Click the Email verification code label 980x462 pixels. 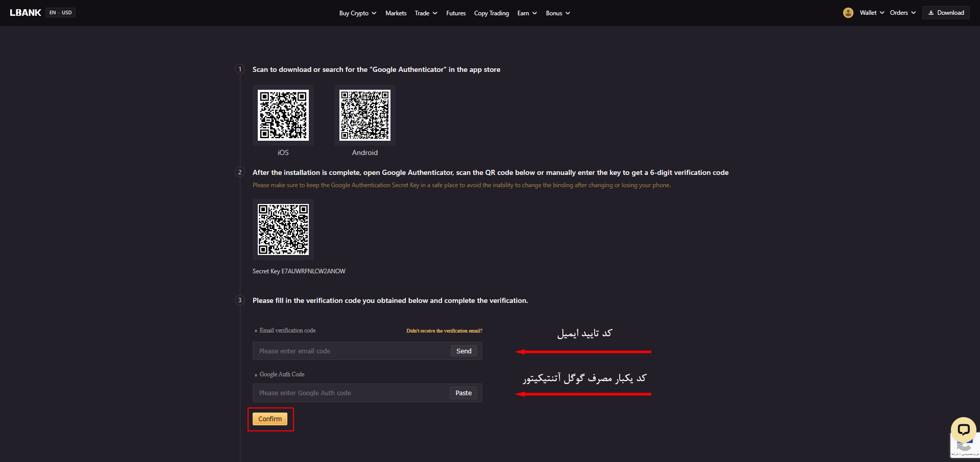click(287, 330)
